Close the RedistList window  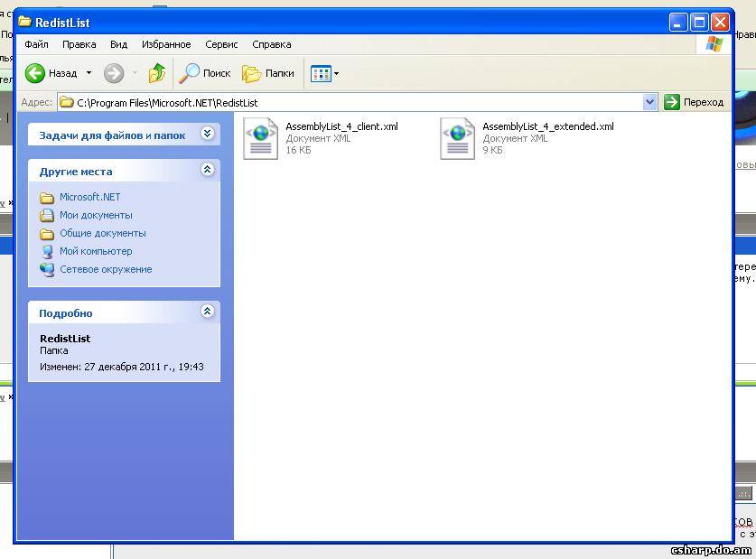click(x=720, y=23)
